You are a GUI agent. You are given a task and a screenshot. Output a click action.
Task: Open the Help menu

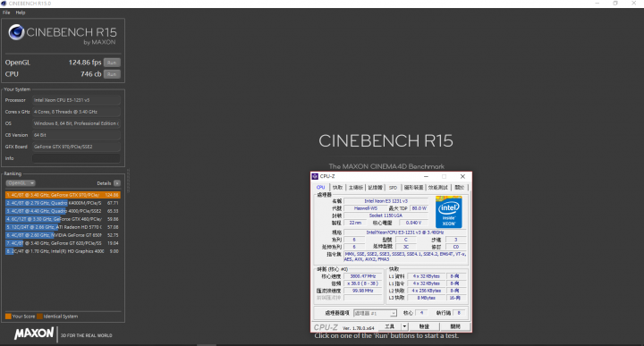21,13
